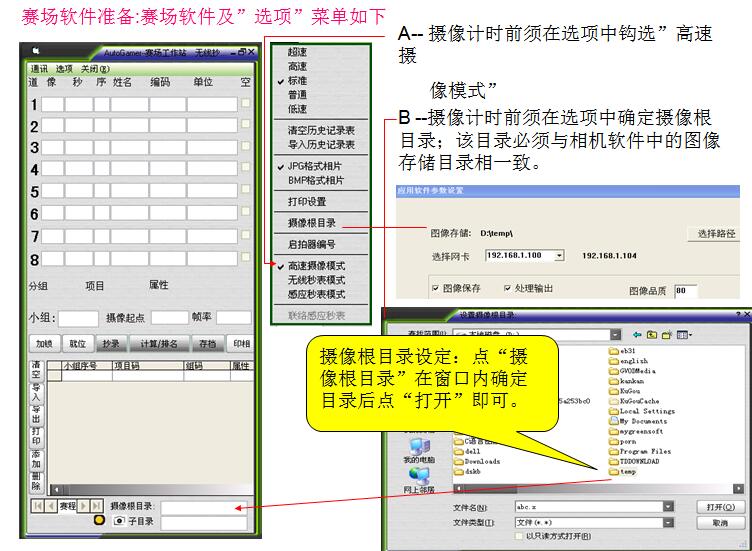Select the 我的电脑 shortcut icon
Image resolution: width=752 pixels, height=551 pixels.
pos(419,446)
